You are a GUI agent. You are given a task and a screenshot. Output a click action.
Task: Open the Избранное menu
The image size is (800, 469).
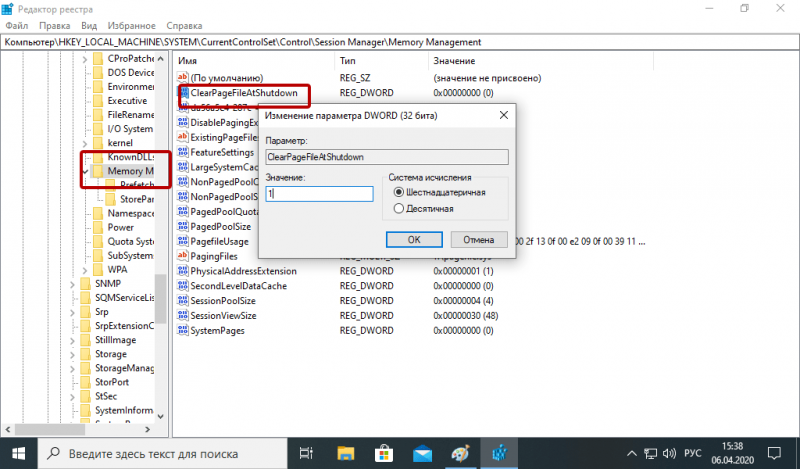[128, 24]
